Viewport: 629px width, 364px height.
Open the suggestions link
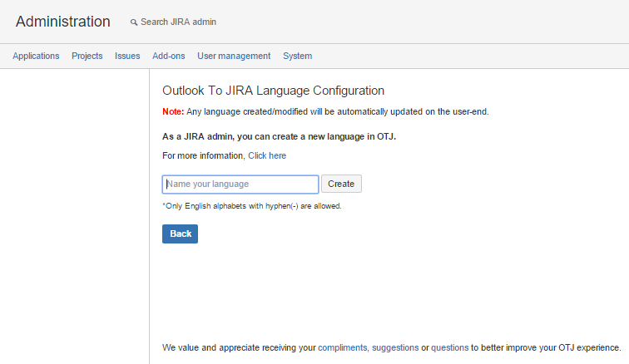[395, 347]
